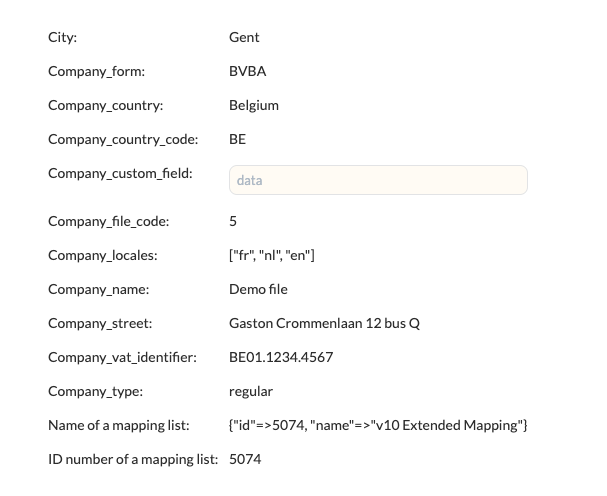607x496 pixels.
Task: Click the city value Gent
Action: (x=244, y=37)
